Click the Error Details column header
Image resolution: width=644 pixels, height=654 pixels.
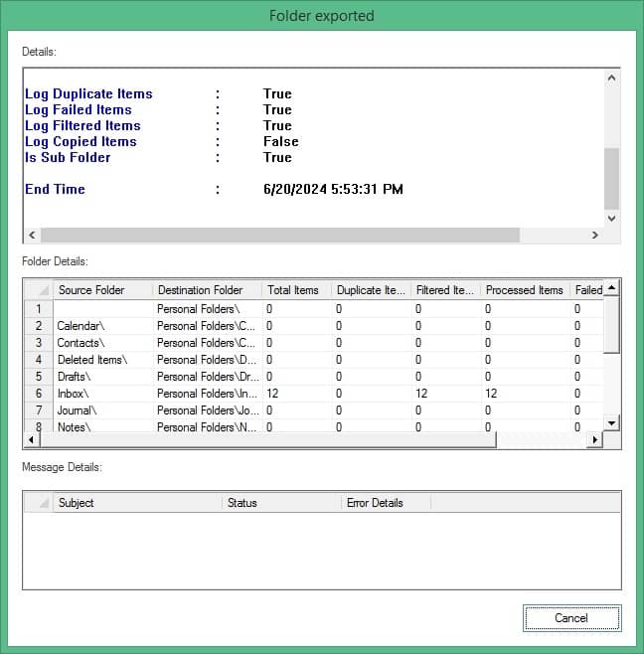(x=386, y=503)
